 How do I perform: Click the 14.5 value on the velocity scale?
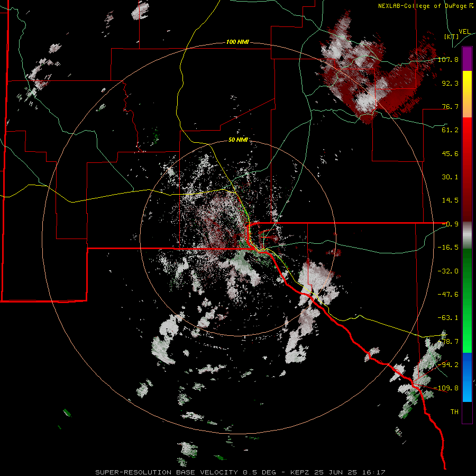point(450,200)
